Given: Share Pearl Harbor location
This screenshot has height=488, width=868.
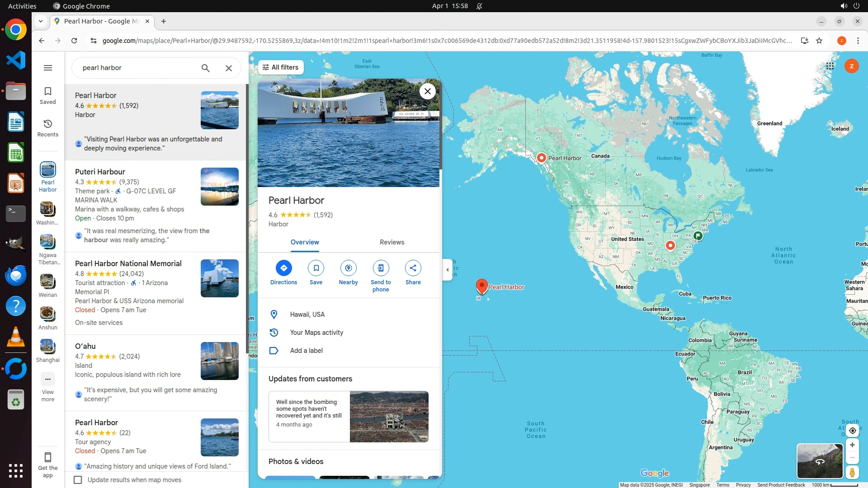Looking at the screenshot, I should pyautogui.click(x=413, y=268).
